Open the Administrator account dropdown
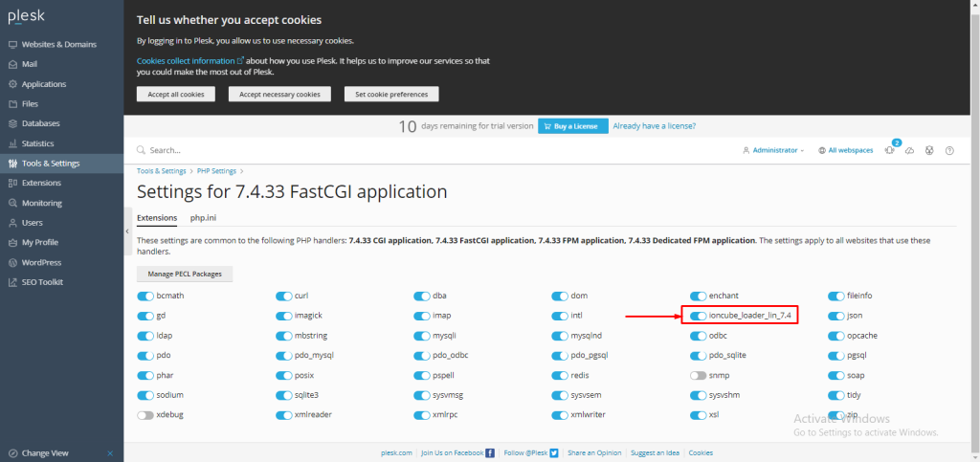The height and width of the screenshot is (462, 980). point(773,150)
